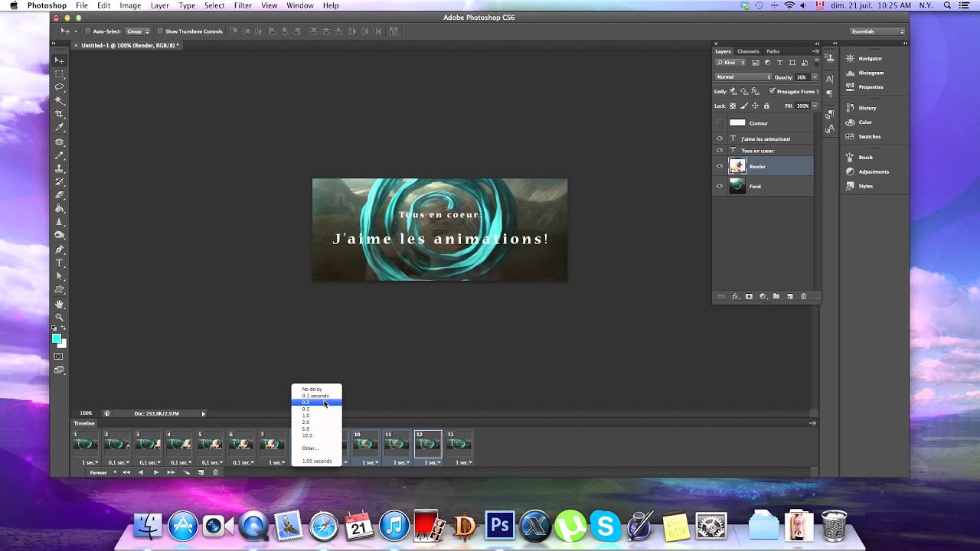
Task: Click the cyan foreground color swatch
Action: [x=57, y=337]
